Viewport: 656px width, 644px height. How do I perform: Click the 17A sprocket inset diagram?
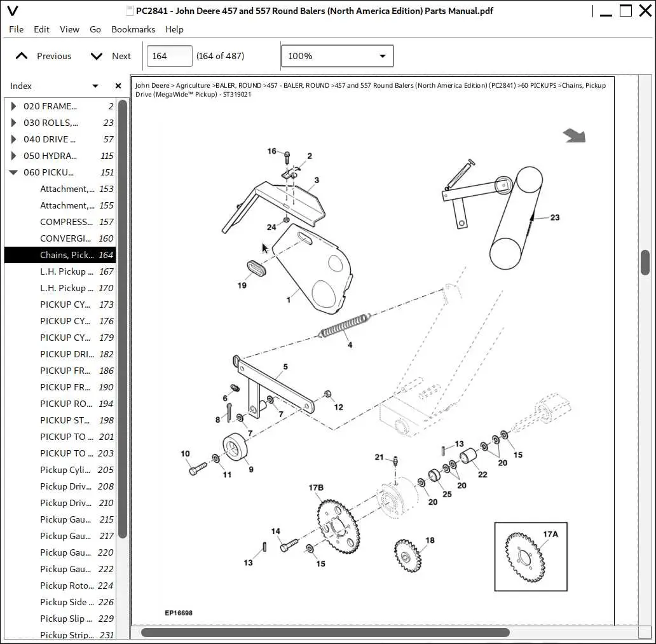[x=531, y=556]
